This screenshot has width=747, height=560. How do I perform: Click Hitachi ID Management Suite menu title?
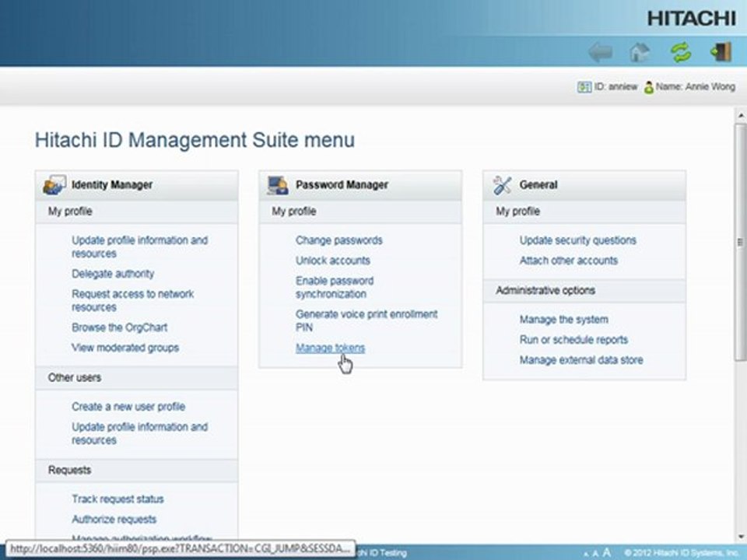point(195,140)
